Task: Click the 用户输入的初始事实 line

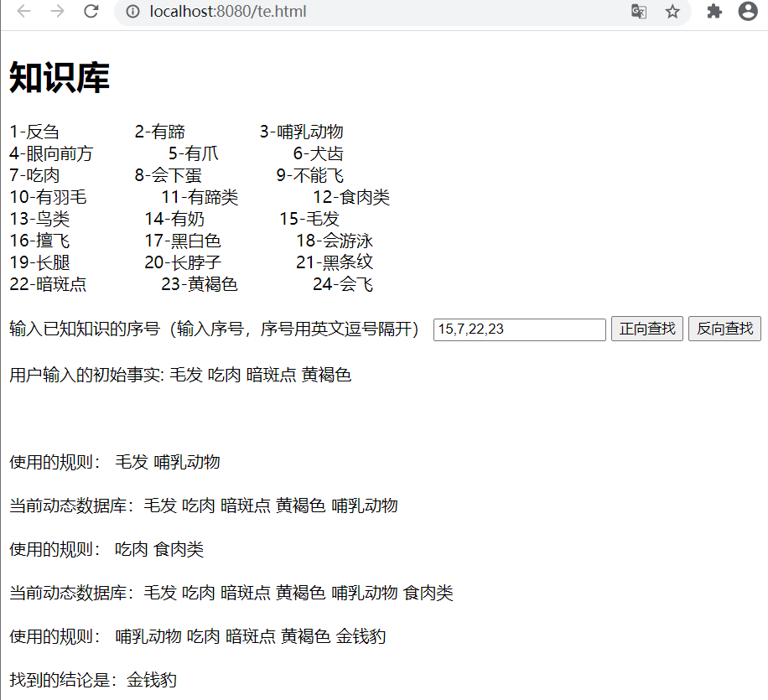Action: tap(180, 375)
